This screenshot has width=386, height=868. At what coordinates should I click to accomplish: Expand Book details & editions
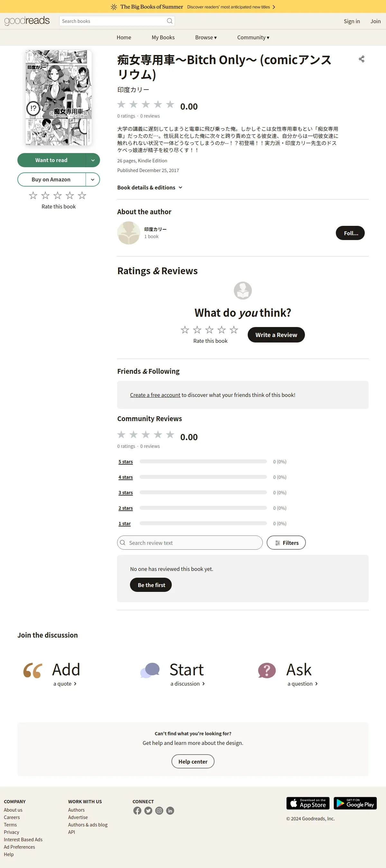coord(150,187)
